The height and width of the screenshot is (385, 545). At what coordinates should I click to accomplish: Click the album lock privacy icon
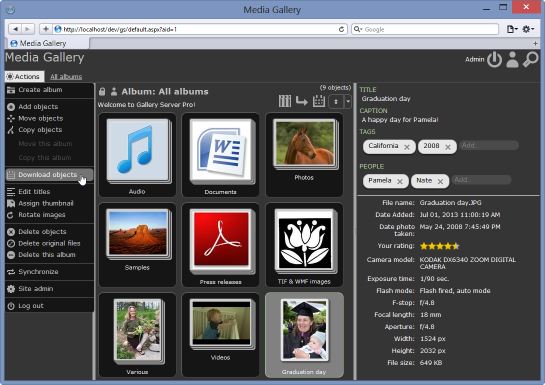click(102, 92)
